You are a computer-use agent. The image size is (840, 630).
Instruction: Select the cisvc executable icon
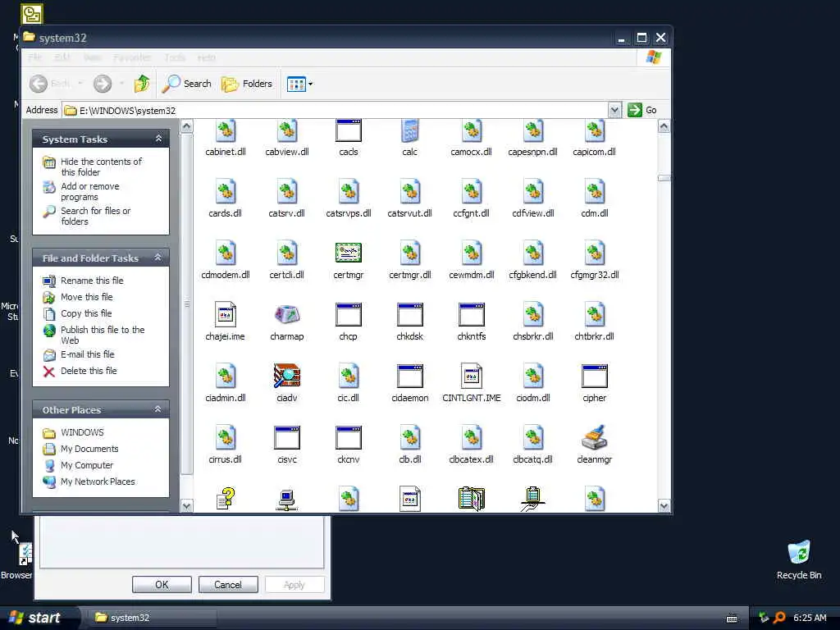pyautogui.click(x=286, y=438)
